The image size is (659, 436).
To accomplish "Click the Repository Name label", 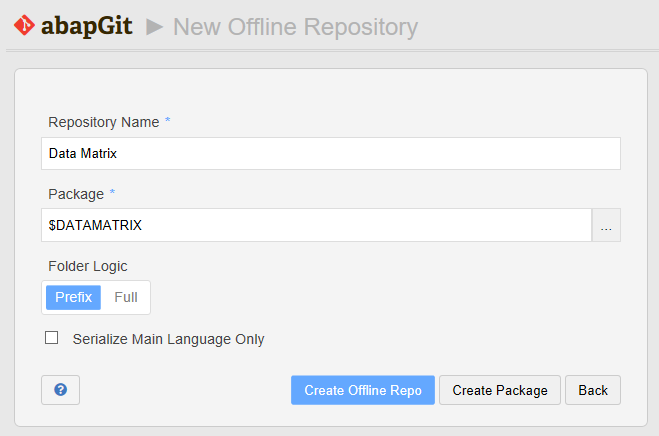I will (104, 122).
